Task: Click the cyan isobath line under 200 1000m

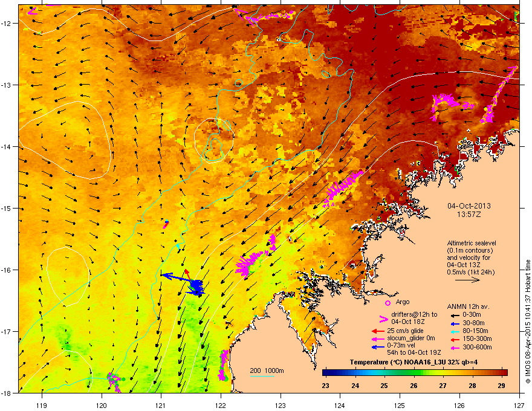Action: (262, 376)
